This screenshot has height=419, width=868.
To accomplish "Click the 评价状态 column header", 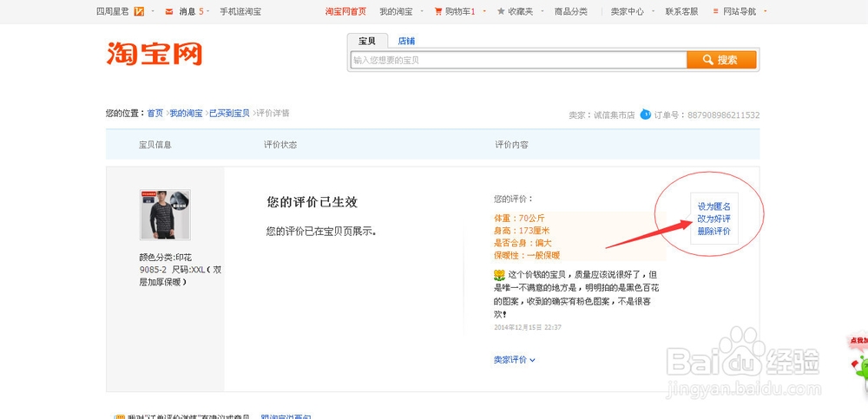I will coord(280,145).
